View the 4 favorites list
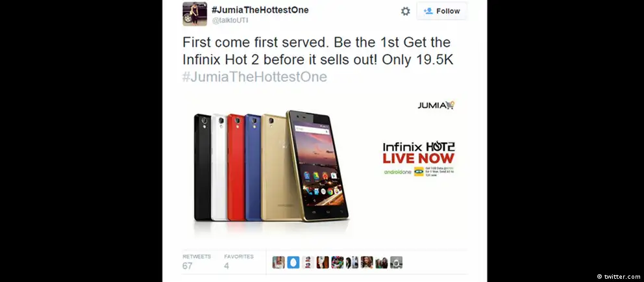The image size is (644, 282). coord(239,261)
